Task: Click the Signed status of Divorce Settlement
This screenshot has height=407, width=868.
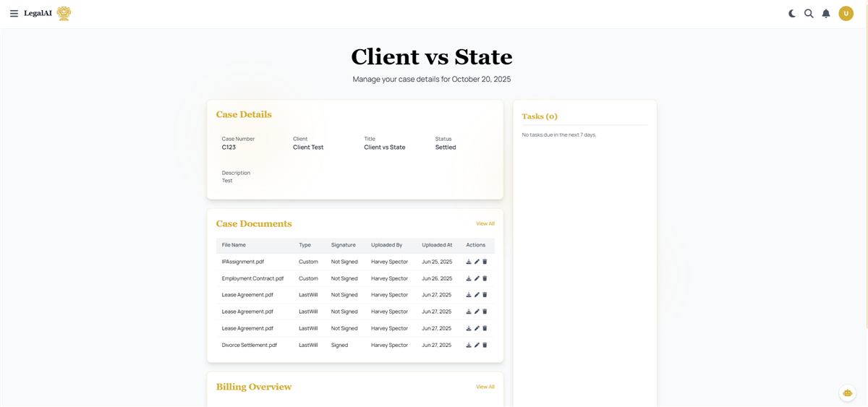Action: pyautogui.click(x=340, y=345)
